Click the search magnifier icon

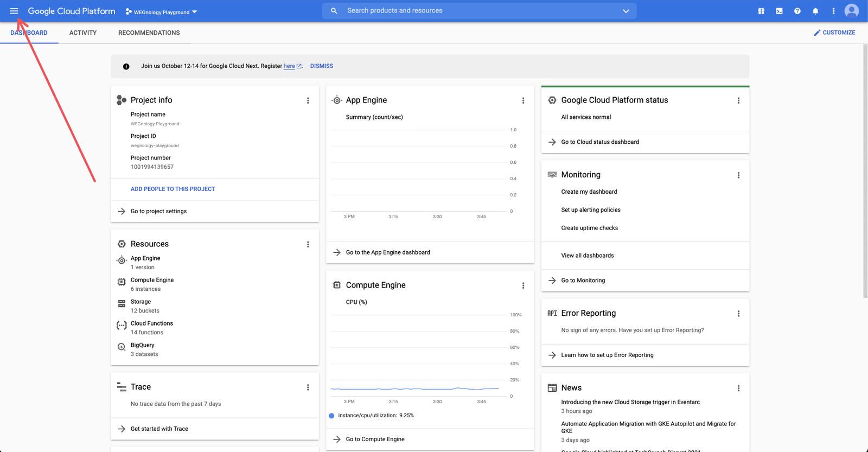(334, 11)
